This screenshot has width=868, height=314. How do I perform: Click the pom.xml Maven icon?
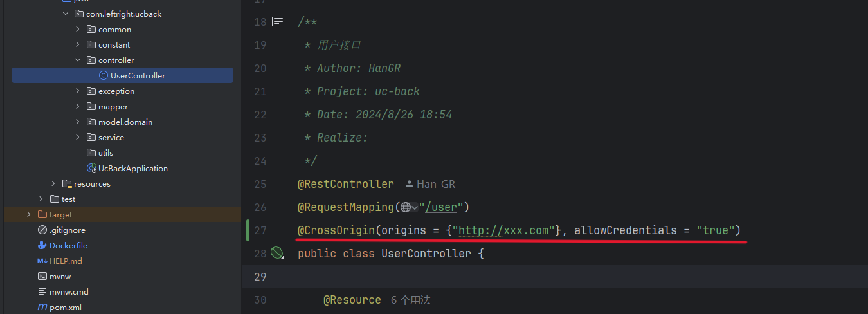click(x=42, y=307)
